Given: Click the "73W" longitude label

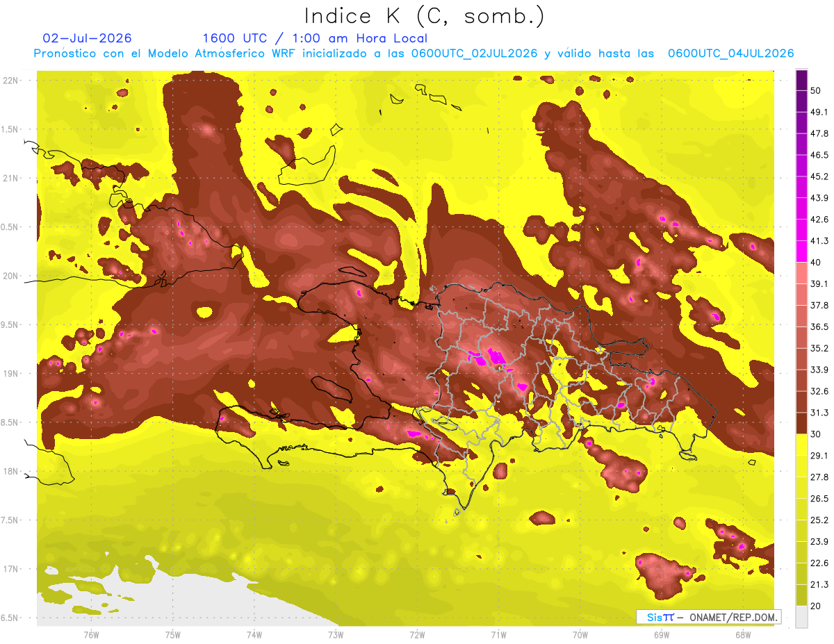Looking at the screenshot, I should point(336,634).
